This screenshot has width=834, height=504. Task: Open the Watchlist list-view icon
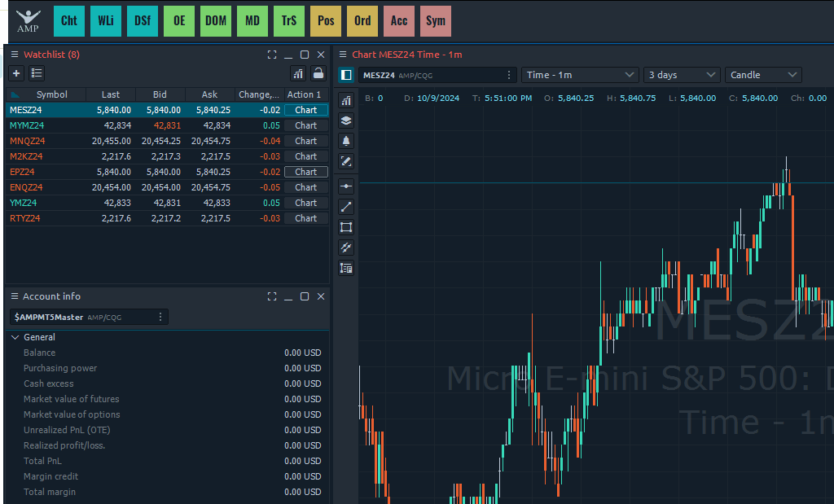click(37, 73)
